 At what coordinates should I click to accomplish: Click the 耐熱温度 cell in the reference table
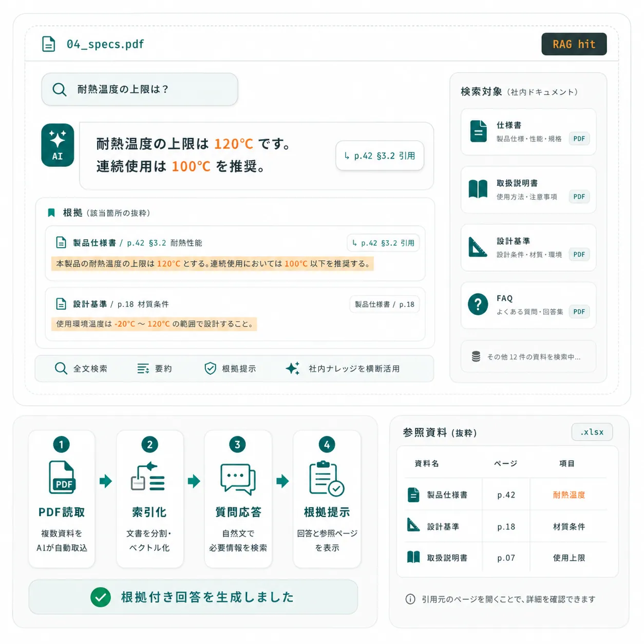[x=569, y=495]
